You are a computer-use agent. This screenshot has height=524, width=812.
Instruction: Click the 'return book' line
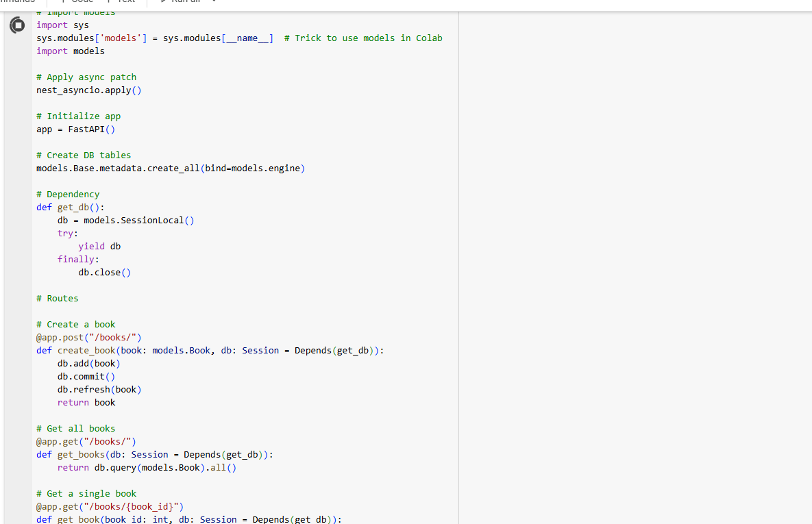click(x=86, y=402)
